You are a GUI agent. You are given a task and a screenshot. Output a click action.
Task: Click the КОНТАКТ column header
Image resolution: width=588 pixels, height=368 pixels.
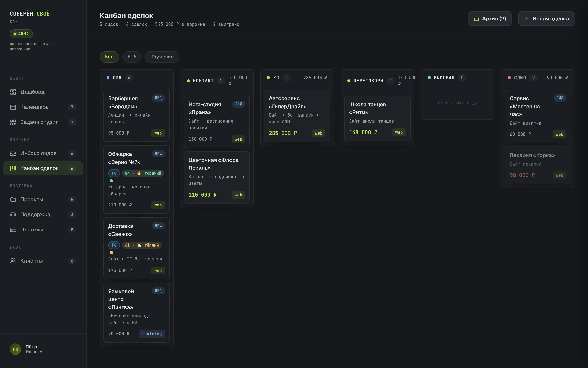click(x=217, y=81)
